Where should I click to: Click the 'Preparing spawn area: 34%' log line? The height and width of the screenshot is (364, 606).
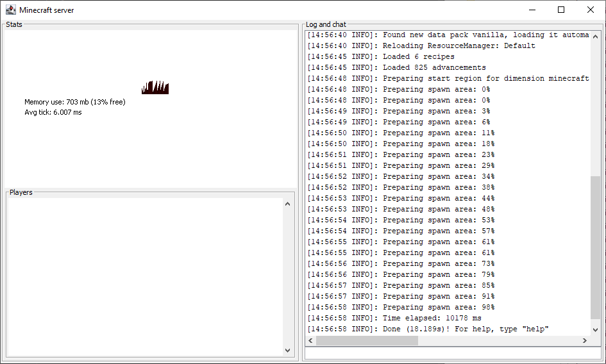(x=401, y=176)
